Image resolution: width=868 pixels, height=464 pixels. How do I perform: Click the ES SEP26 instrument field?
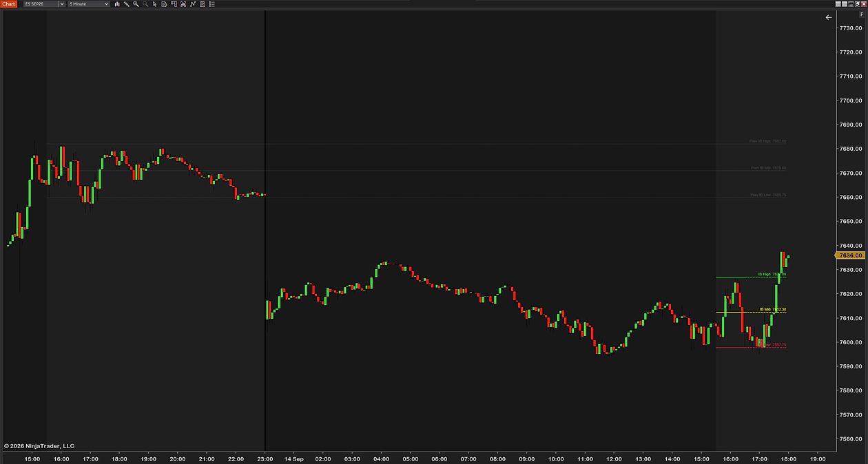[x=41, y=4]
